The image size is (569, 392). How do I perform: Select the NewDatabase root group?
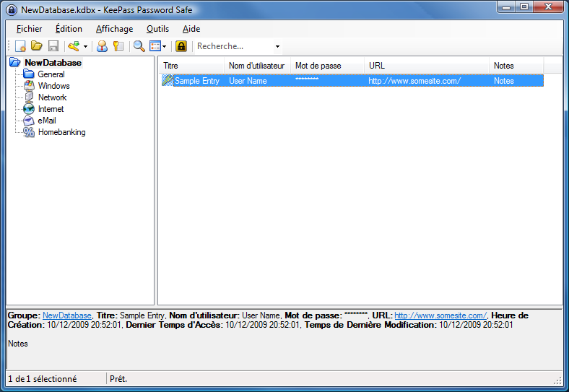[x=53, y=62]
